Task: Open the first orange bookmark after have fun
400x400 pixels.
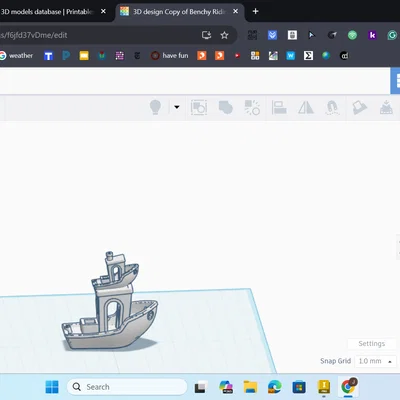Action: (x=202, y=56)
